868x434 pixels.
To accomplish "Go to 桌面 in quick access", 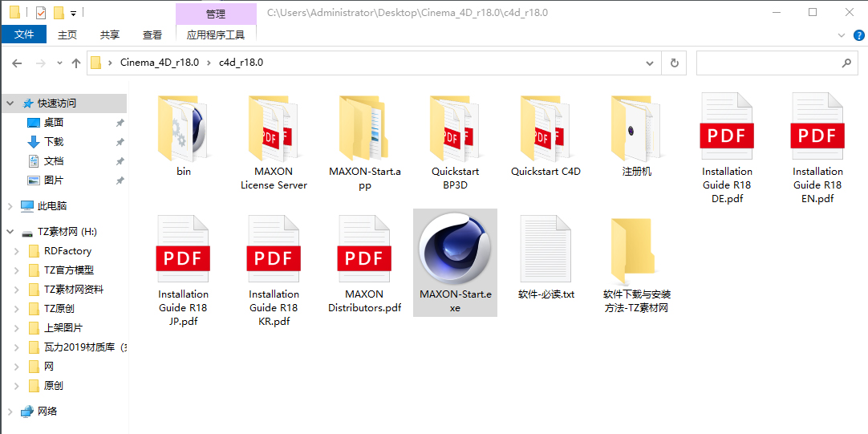I will tap(54, 123).
